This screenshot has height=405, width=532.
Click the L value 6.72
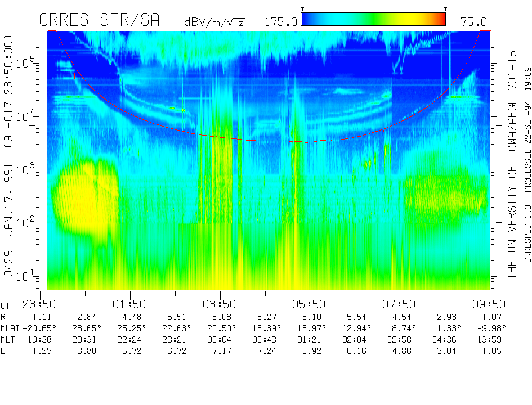tap(176, 351)
